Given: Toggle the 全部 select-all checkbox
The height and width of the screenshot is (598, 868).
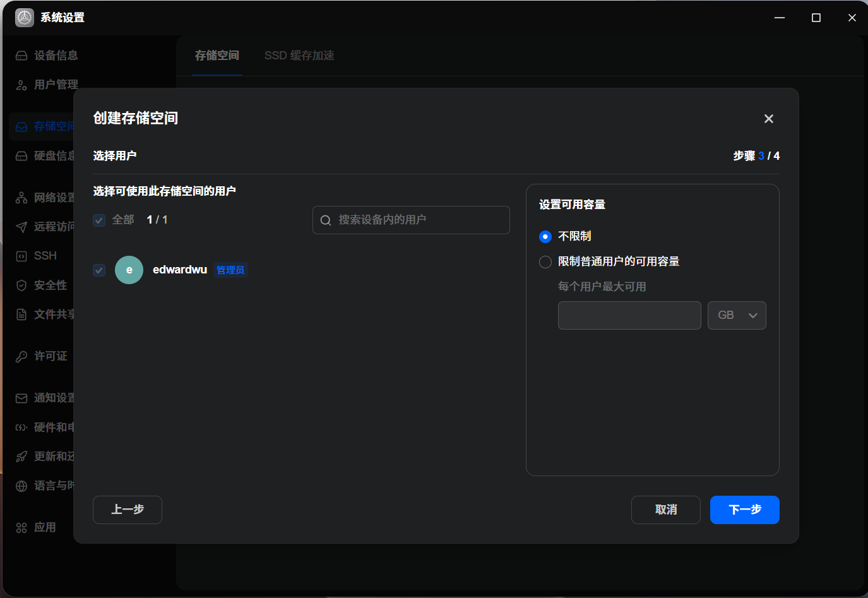Looking at the screenshot, I should [x=99, y=220].
